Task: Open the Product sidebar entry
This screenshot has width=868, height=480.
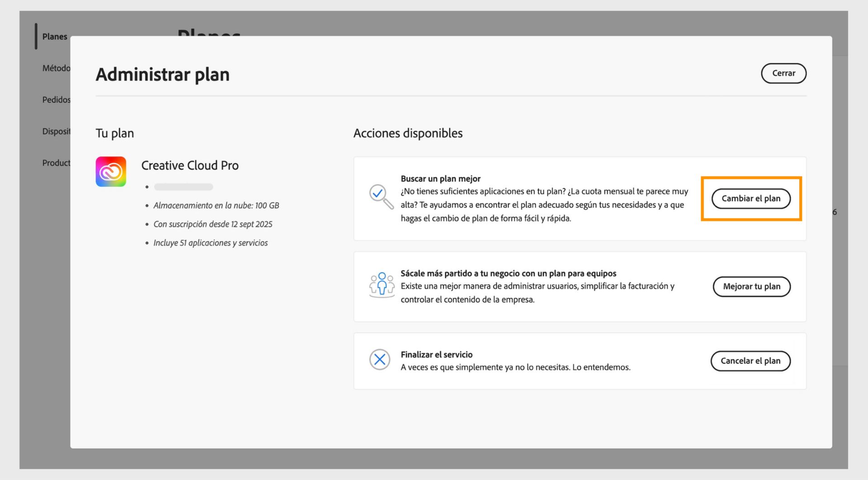Action: 56,163
